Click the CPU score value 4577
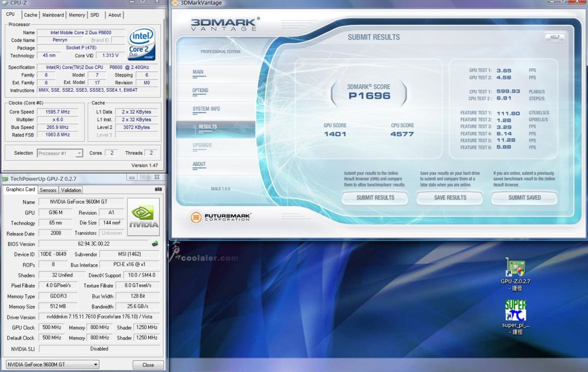Image resolution: width=588 pixels, height=372 pixels. pos(402,134)
